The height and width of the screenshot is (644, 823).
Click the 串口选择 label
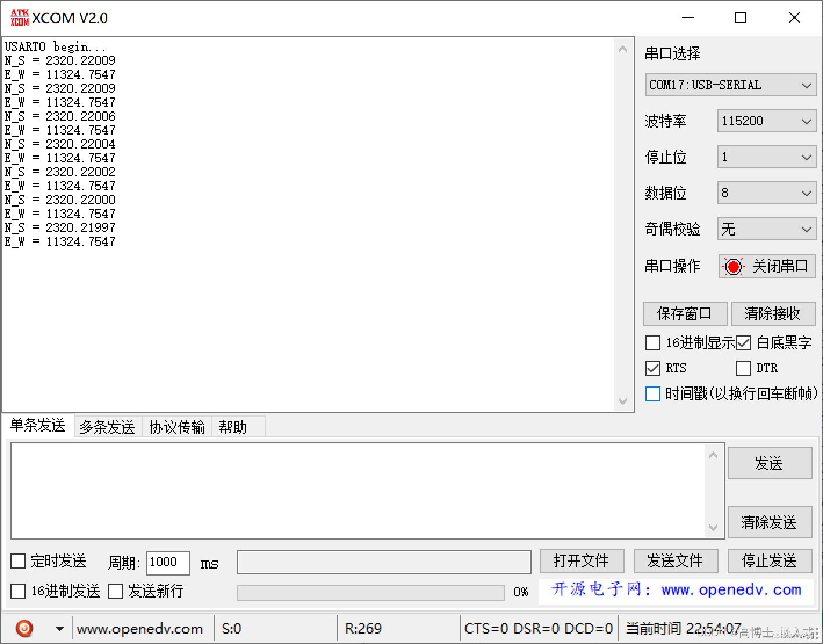673,53
